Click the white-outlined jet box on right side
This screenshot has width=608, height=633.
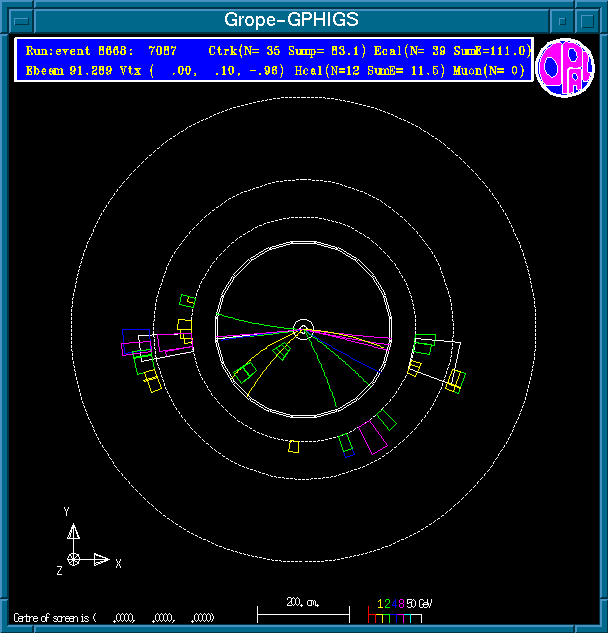coord(438,360)
